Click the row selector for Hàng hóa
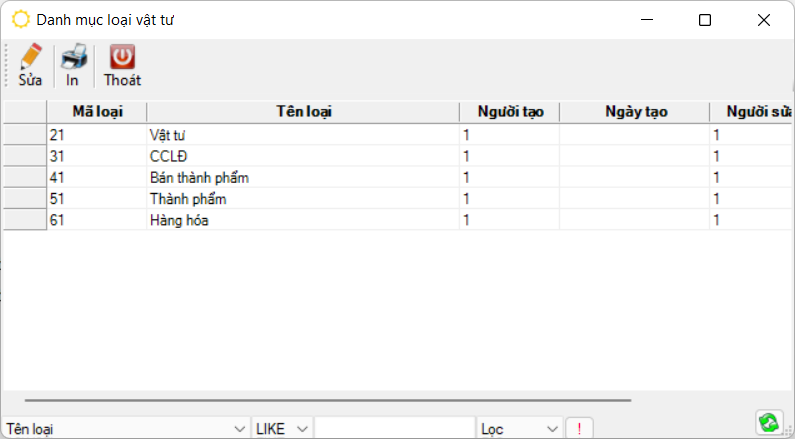Image resolution: width=795 pixels, height=439 pixels. coord(24,220)
